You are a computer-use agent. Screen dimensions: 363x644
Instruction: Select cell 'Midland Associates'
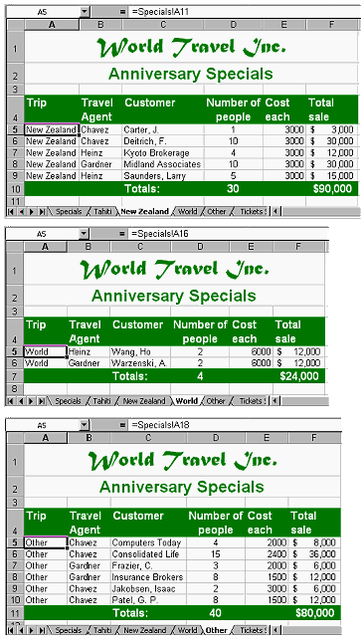click(163, 164)
